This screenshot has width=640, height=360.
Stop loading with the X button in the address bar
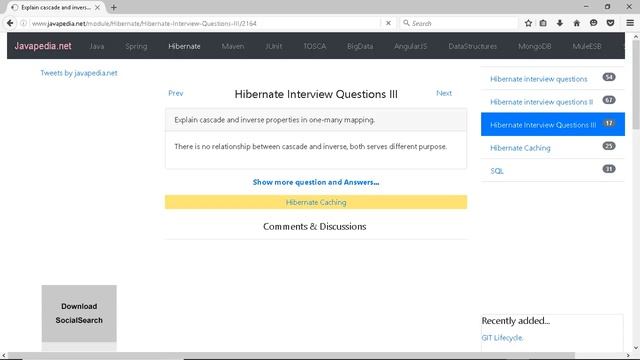click(x=388, y=23)
